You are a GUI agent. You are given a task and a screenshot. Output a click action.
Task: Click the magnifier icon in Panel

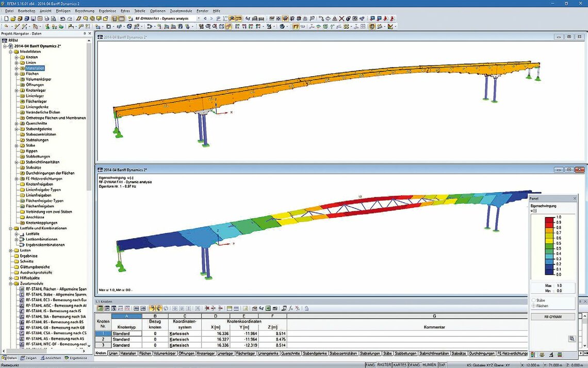coord(571,339)
